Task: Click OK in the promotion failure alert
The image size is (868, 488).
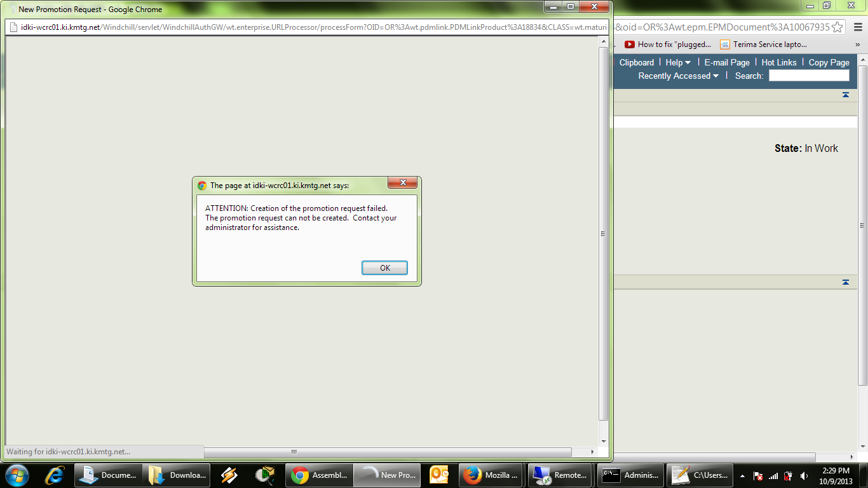Action: (x=384, y=268)
